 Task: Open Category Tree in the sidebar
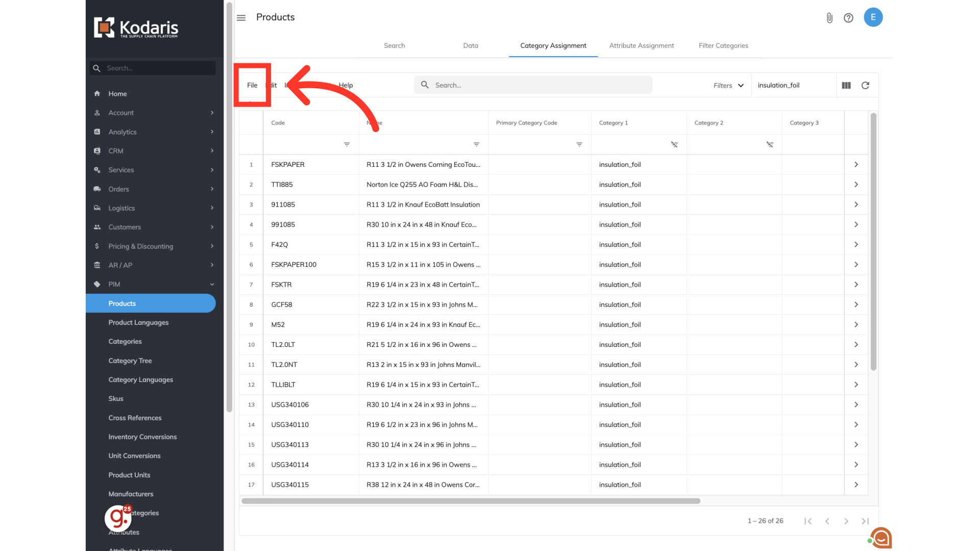(130, 361)
